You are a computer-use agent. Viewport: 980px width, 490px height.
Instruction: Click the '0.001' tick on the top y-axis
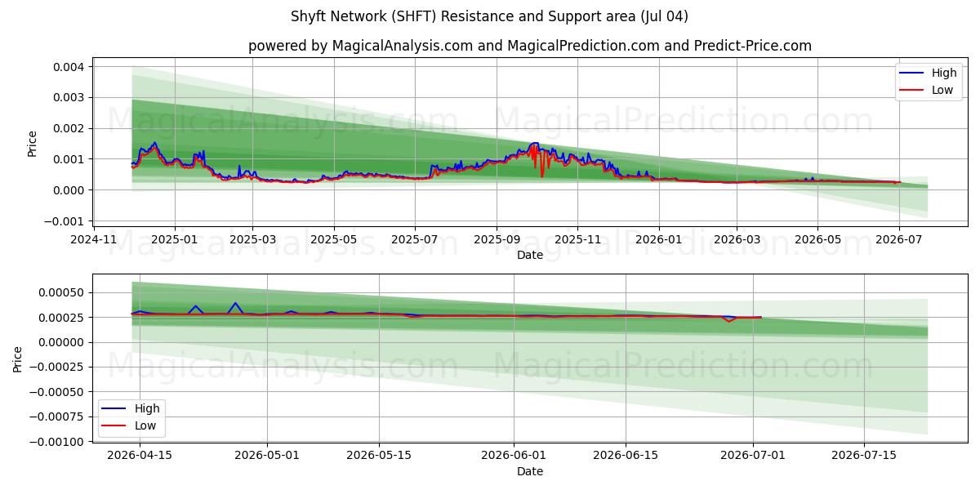pos(69,159)
